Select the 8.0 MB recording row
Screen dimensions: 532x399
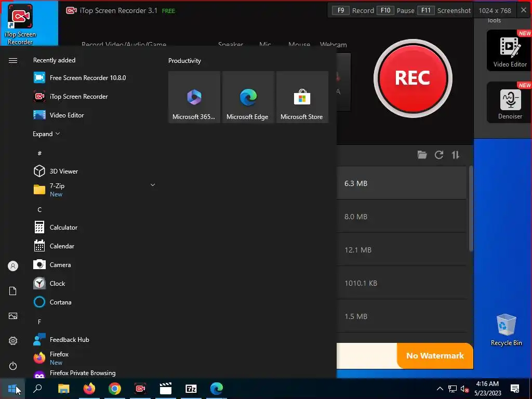pos(402,217)
